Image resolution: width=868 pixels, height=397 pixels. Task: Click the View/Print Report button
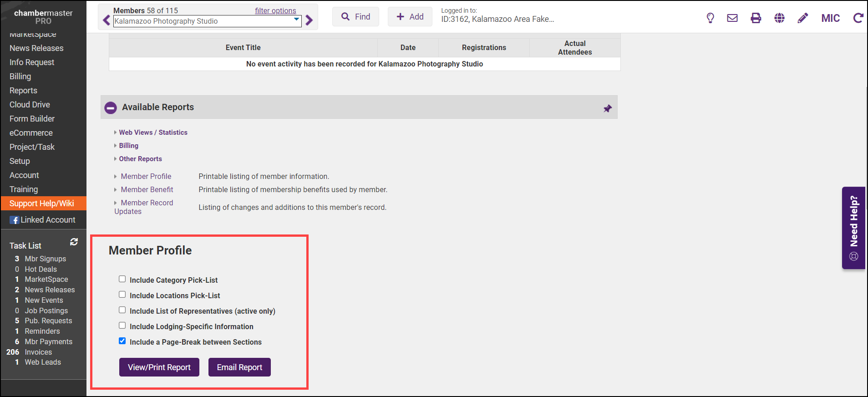[x=159, y=367]
